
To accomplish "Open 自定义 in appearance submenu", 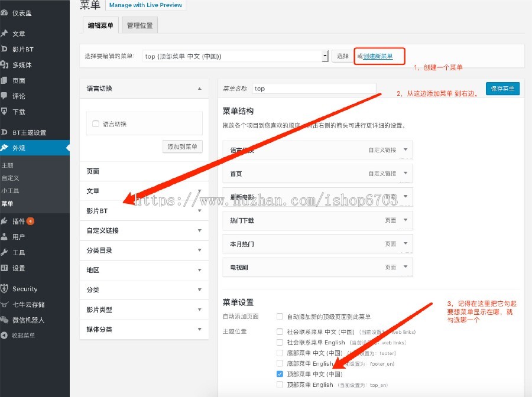I will (11, 178).
